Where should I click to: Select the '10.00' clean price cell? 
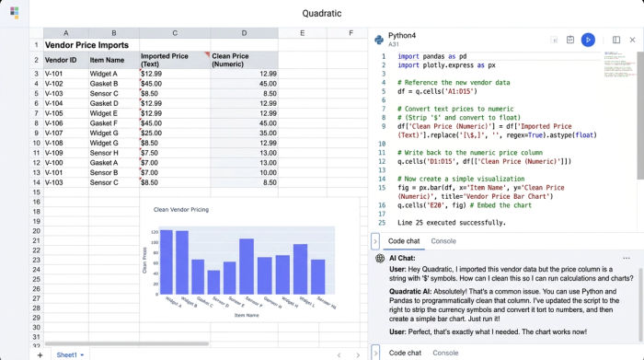pos(244,172)
